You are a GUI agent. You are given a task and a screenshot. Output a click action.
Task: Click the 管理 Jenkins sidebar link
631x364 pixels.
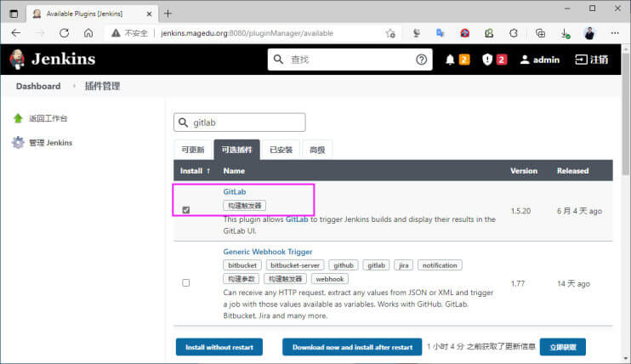click(x=50, y=143)
